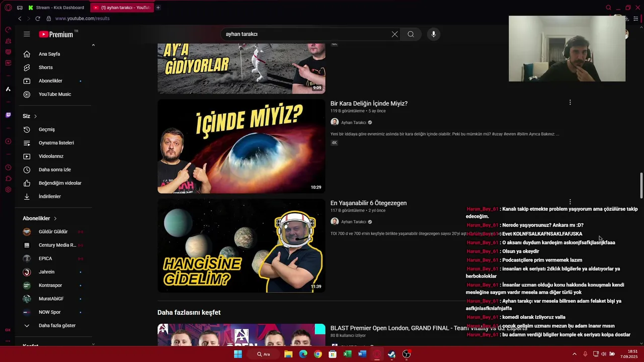Viewport: 644px width, 362px height.
Task: Open Ayhan Tarakcı channel under Ötegezegen video
Action: pyautogui.click(x=354, y=222)
